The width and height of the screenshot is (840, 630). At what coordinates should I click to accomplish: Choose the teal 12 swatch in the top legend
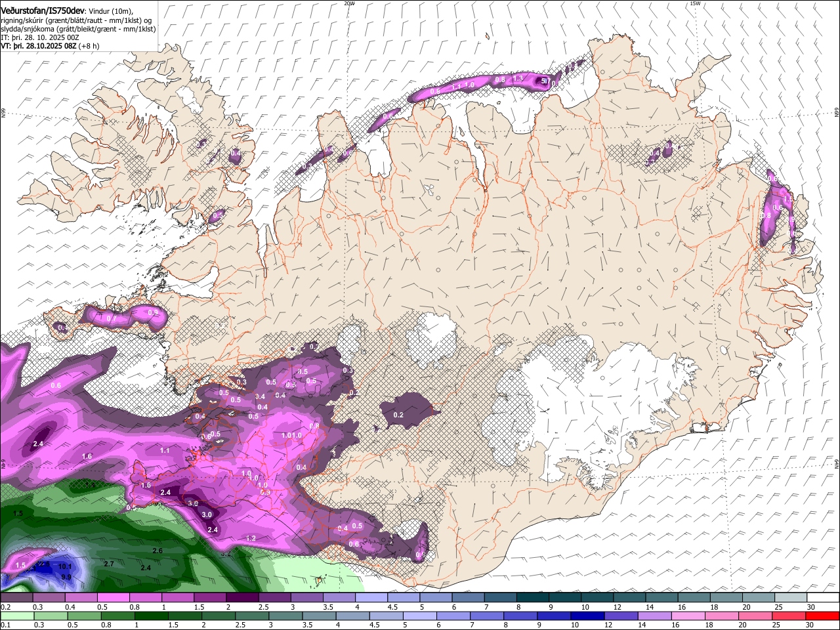click(x=629, y=598)
